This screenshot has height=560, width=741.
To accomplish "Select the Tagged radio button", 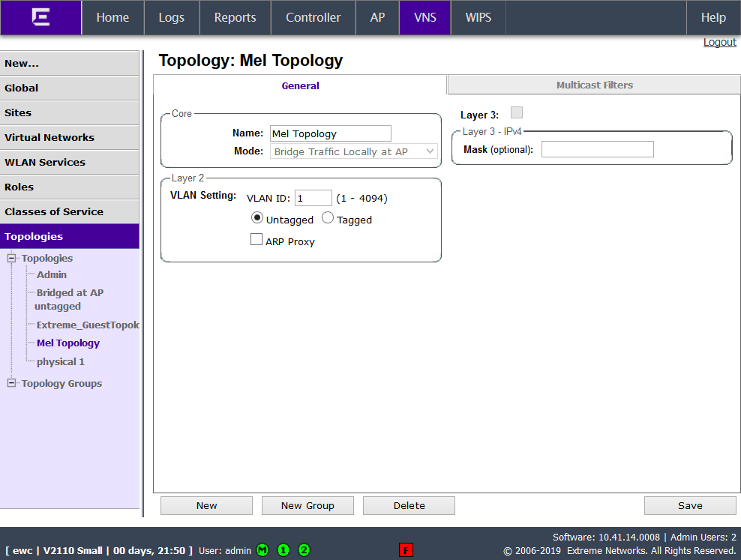I will tap(328, 217).
